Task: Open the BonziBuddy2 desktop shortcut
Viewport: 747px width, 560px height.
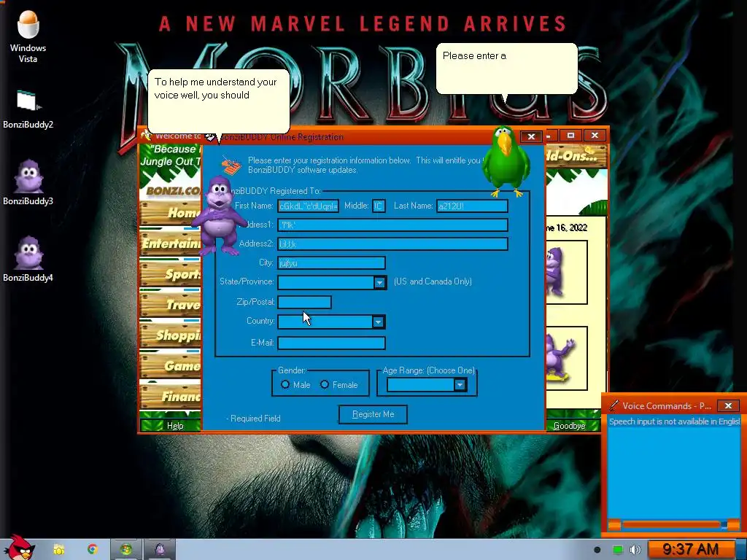Action: pyautogui.click(x=28, y=109)
